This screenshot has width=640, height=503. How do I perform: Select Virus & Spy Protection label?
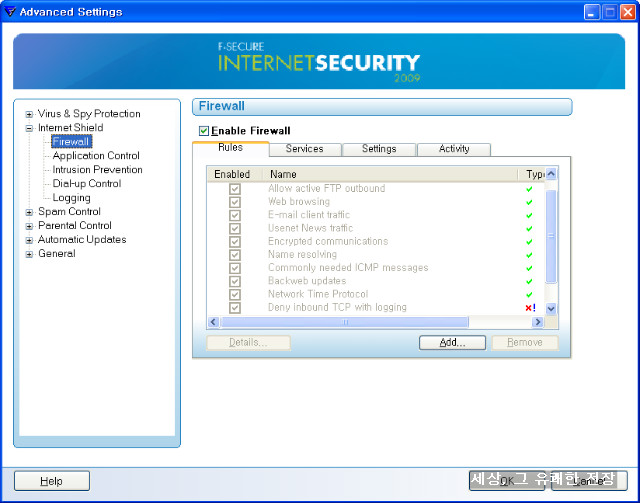click(x=89, y=114)
